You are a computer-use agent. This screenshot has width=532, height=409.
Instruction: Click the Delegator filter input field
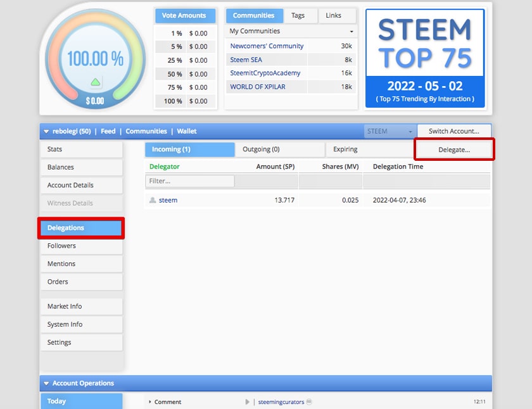pos(189,181)
